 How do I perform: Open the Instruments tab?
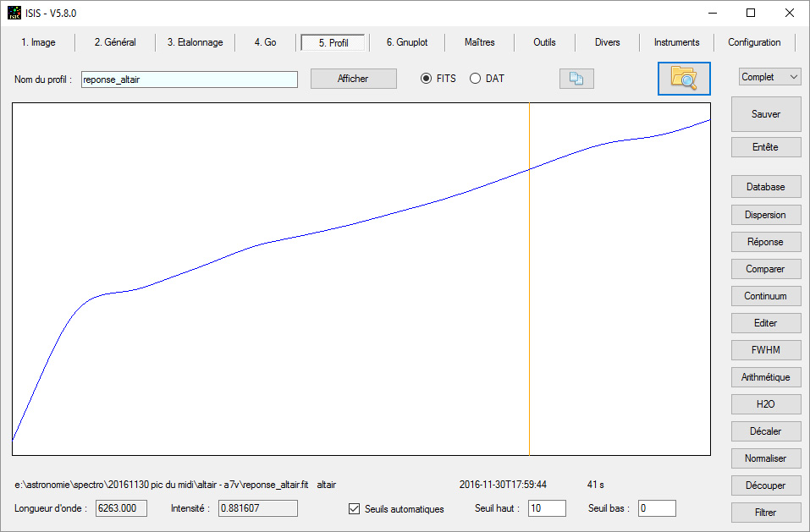677,42
